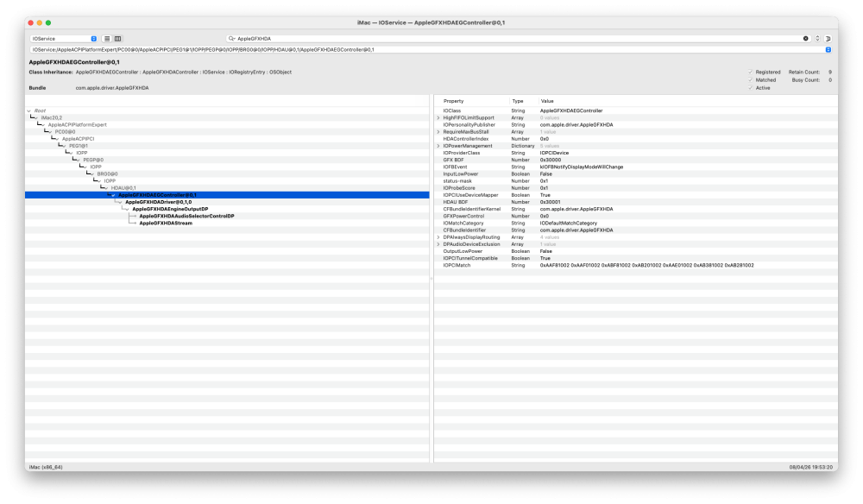Screen dimensions: 863x504
Task: Select HDAControllerIndex property row
Action: point(636,139)
